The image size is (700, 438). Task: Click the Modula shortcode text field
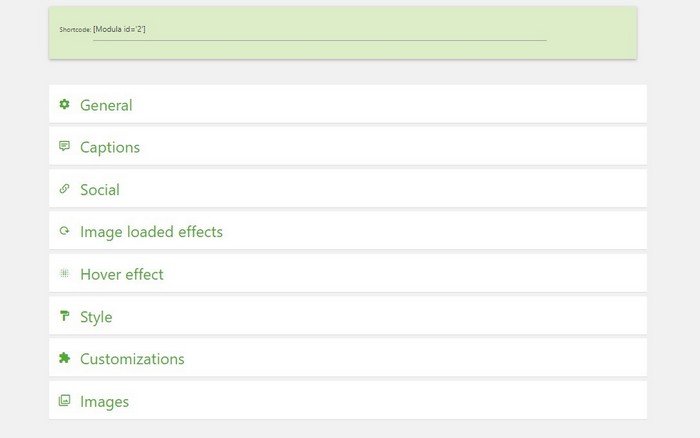click(x=320, y=32)
